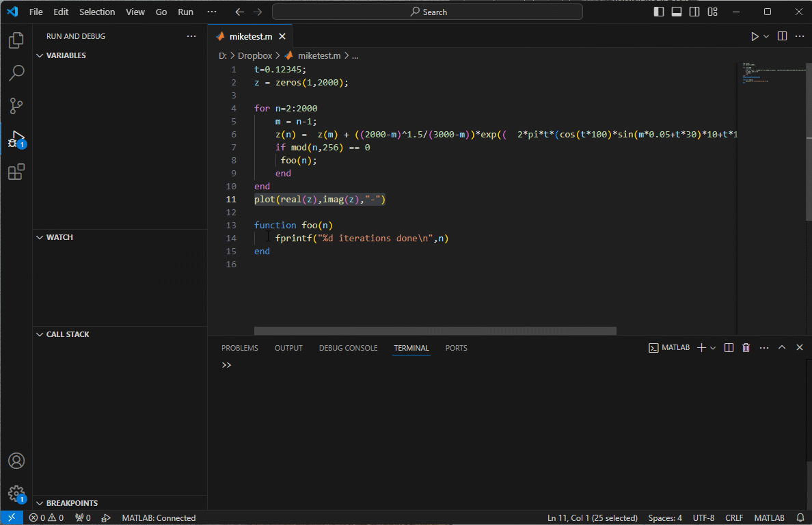The image size is (812, 525).
Task: Click MATLAB: Connected status item
Action: pos(159,517)
